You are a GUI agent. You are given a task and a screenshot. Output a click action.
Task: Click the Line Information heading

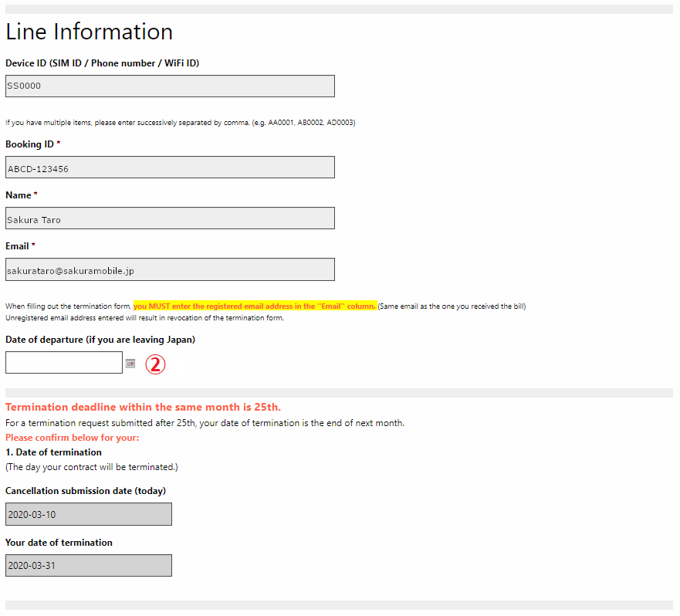pyautogui.click(x=90, y=32)
